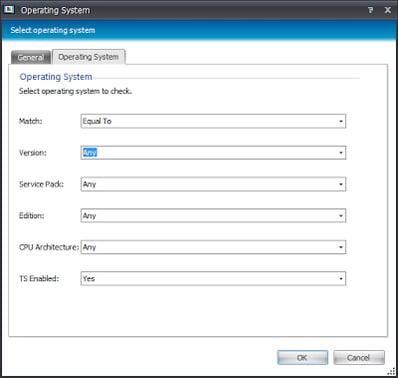Expand the Version dropdown arrow
The image size is (398, 378).
[341, 153]
